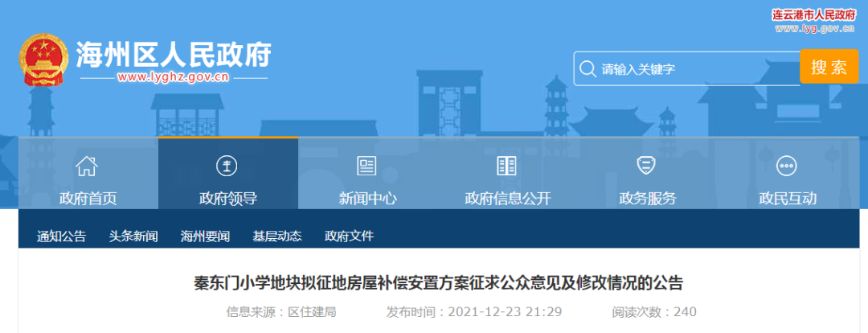Image resolution: width=868 pixels, height=333 pixels.
Task: Click the 发布时间：2021-12-23 21:29 text
Action: click(474, 312)
